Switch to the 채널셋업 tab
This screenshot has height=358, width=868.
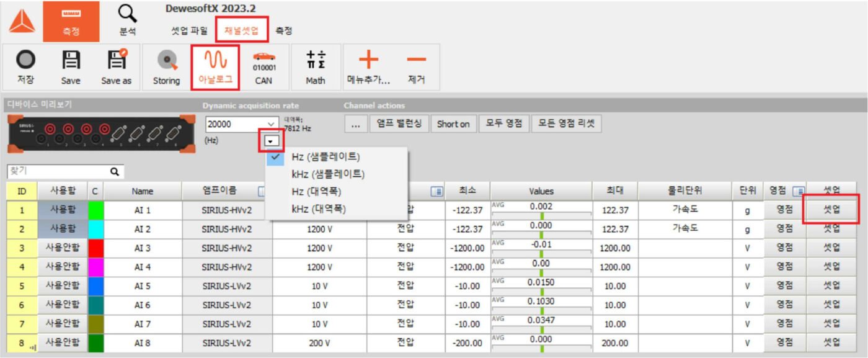coord(242,30)
